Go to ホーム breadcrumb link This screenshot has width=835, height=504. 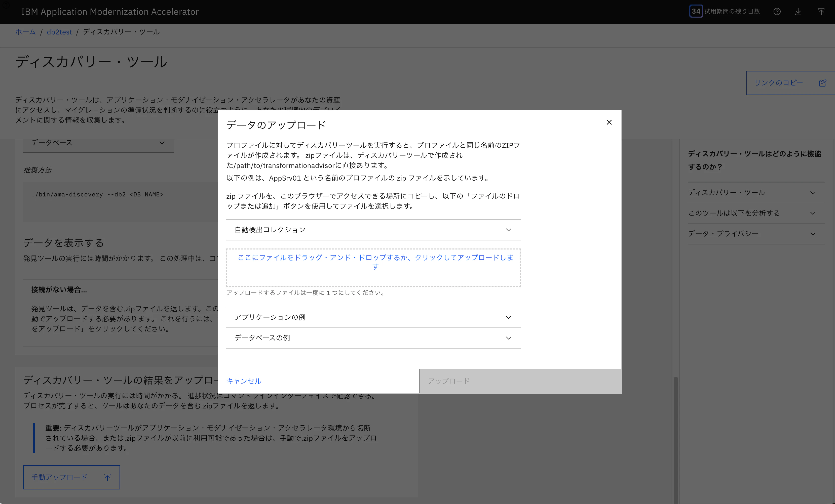(x=25, y=32)
